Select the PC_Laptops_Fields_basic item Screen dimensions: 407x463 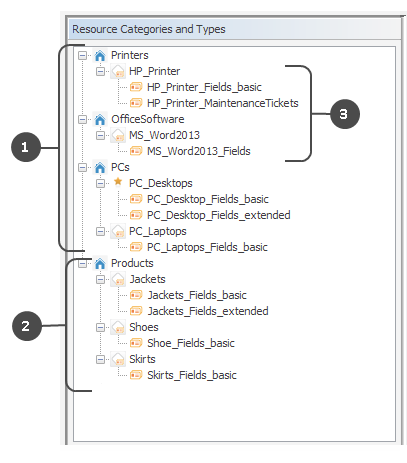[x=207, y=247]
